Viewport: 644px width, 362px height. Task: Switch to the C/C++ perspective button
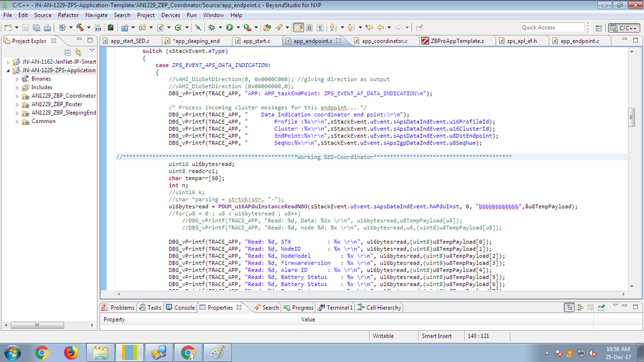click(624, 28)
